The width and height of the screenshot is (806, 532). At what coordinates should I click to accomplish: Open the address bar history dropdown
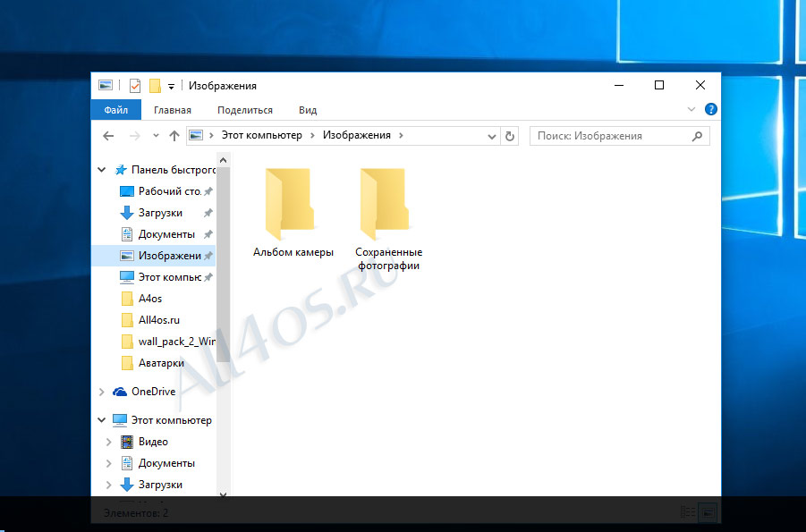(491, 136)
